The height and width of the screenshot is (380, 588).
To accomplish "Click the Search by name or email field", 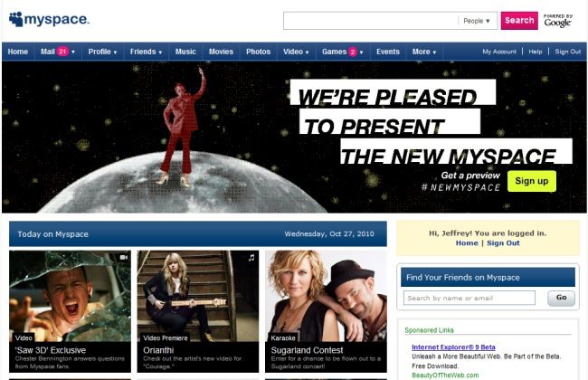I will point(469,298).
